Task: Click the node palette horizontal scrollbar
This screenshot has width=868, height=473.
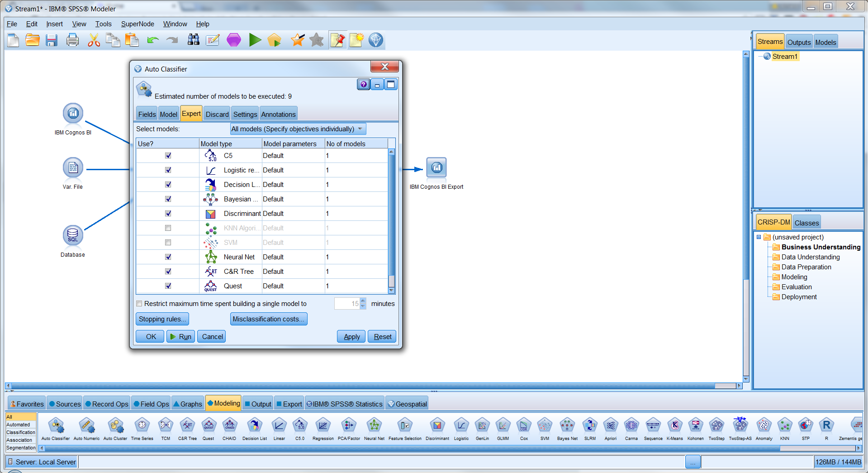Action: (450, 448)
